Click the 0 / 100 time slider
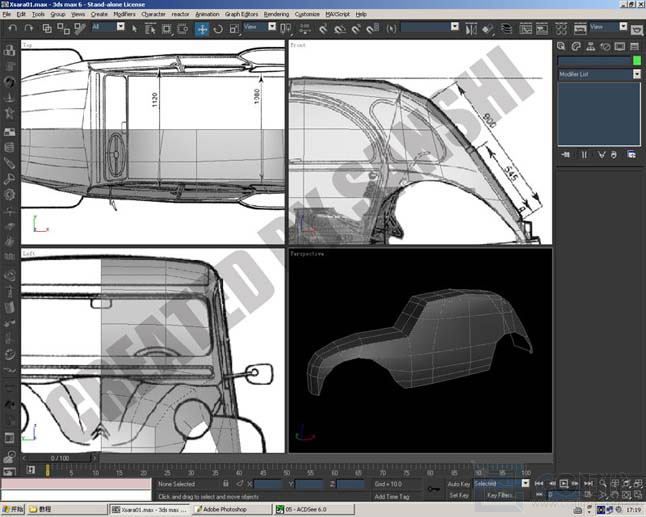Screen dimensions: 646x517 [60, 458]
